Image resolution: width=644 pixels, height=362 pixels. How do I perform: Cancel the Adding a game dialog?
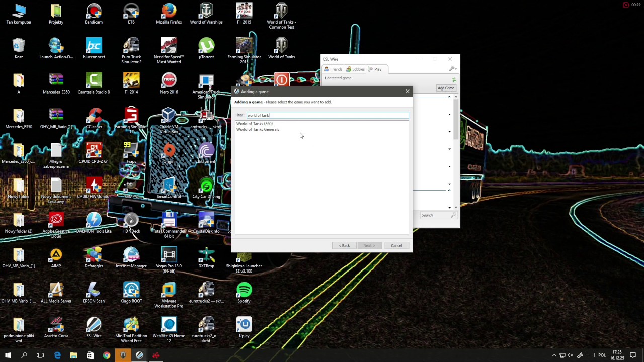(396, 246)
